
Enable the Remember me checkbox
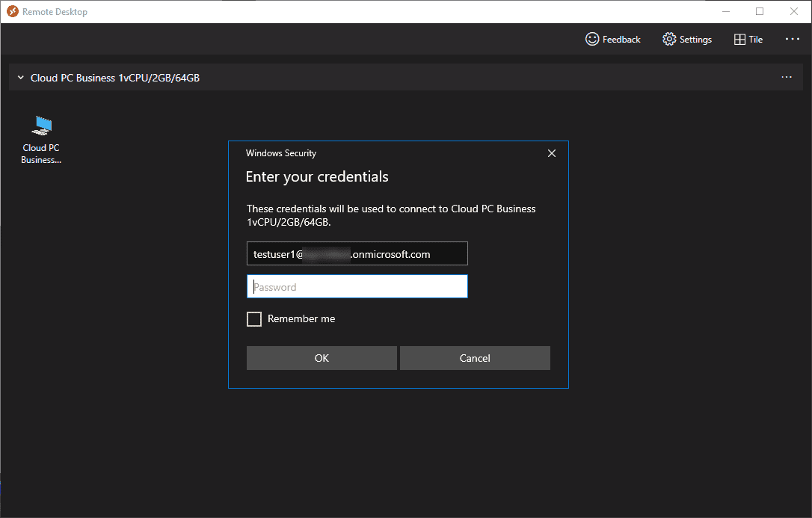[x=254, y=318]
